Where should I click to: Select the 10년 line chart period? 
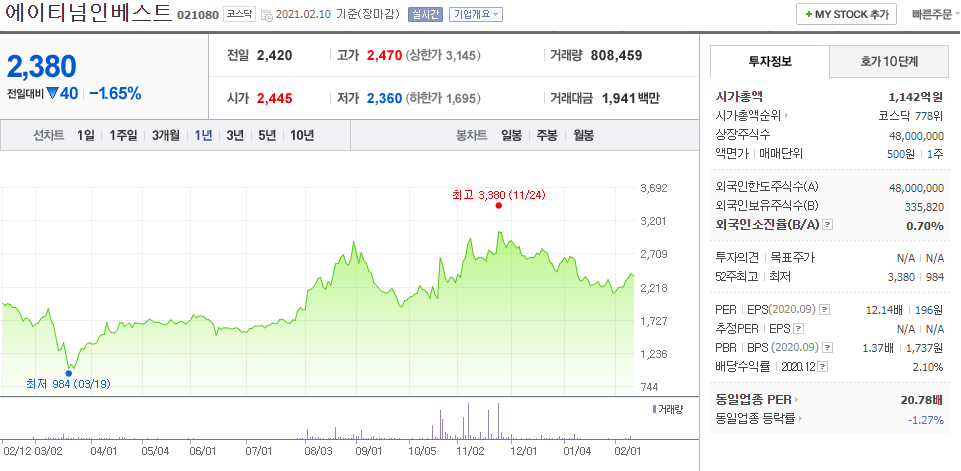(302, 136)
